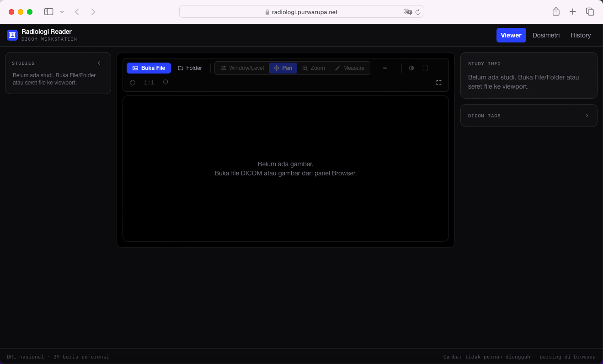Enter fullscreen viewport mode
603x364 pixels.
coord(439,83)
